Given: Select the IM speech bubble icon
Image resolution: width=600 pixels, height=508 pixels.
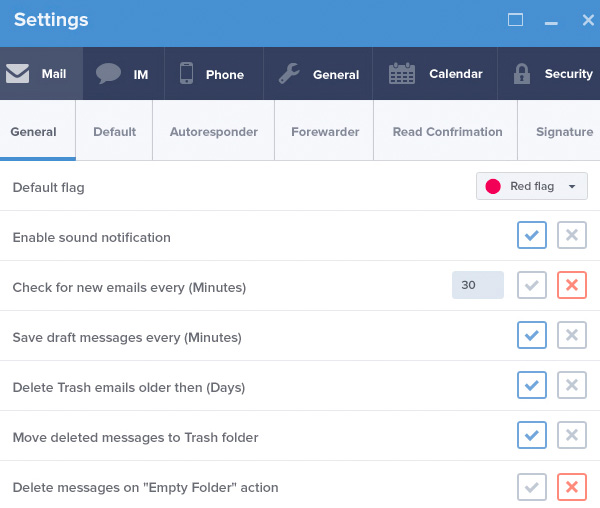Looking at the screenshot, I should click(108, 74).
